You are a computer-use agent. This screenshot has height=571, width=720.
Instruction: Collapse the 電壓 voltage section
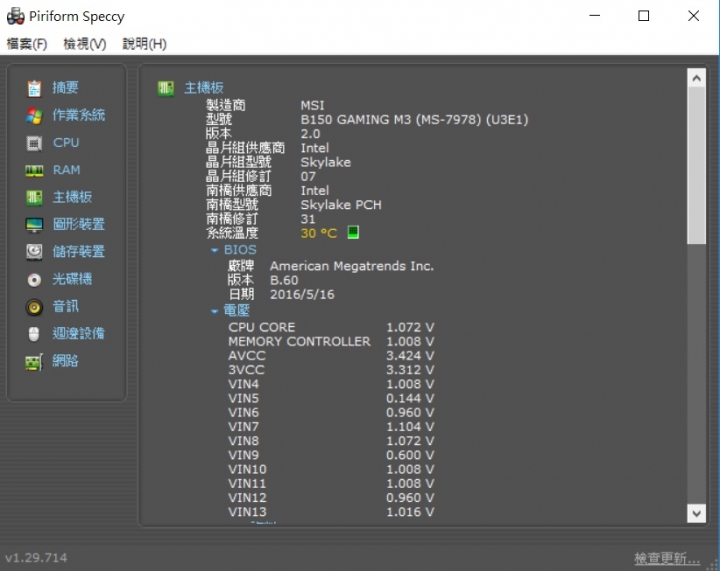[x=214, y=311]
